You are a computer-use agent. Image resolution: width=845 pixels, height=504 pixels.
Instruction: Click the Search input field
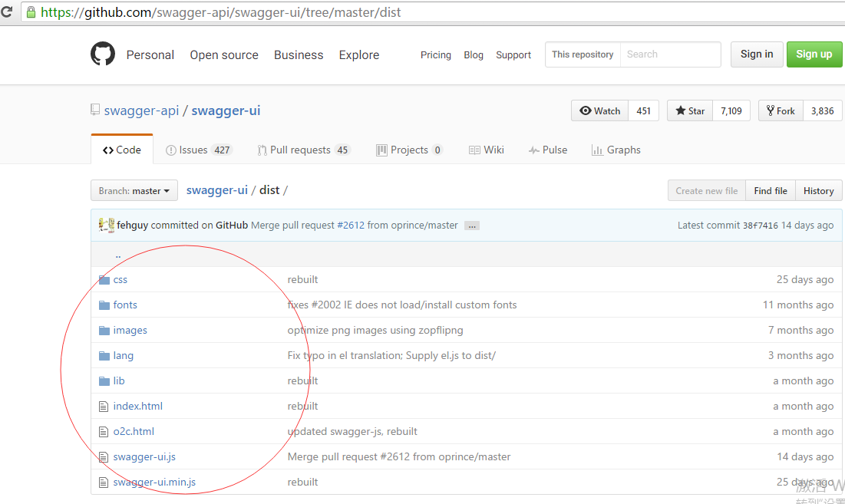pos(670,54)
